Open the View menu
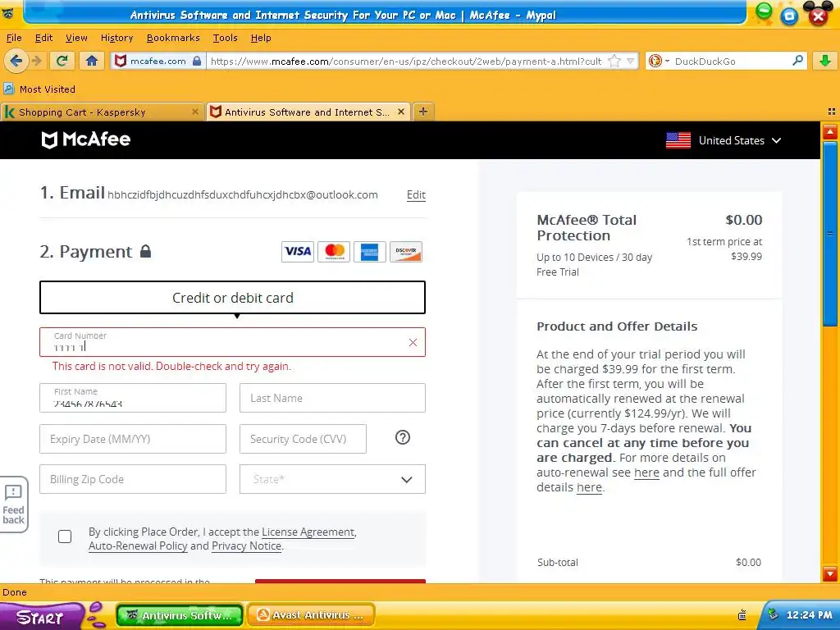The height and width of the screenshot is (630, 840). 76,38
